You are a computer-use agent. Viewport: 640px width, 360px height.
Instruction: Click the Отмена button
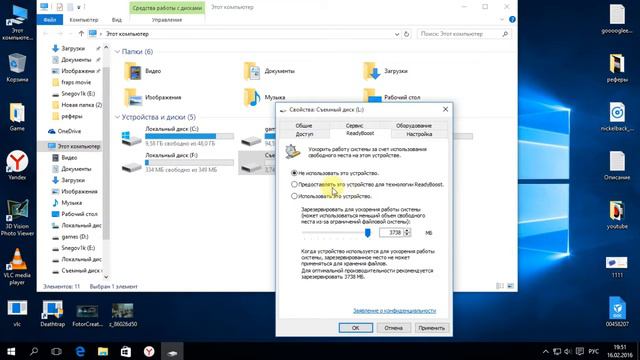393,328
